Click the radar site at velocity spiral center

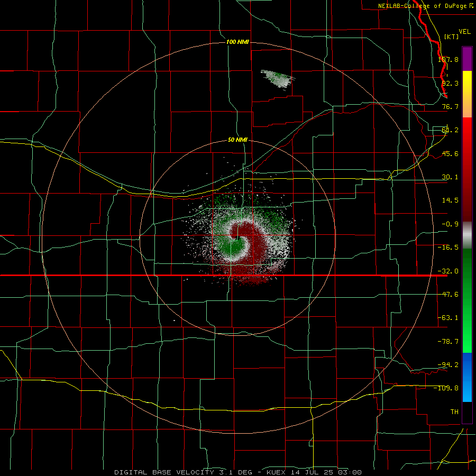(x=237, y=239)
